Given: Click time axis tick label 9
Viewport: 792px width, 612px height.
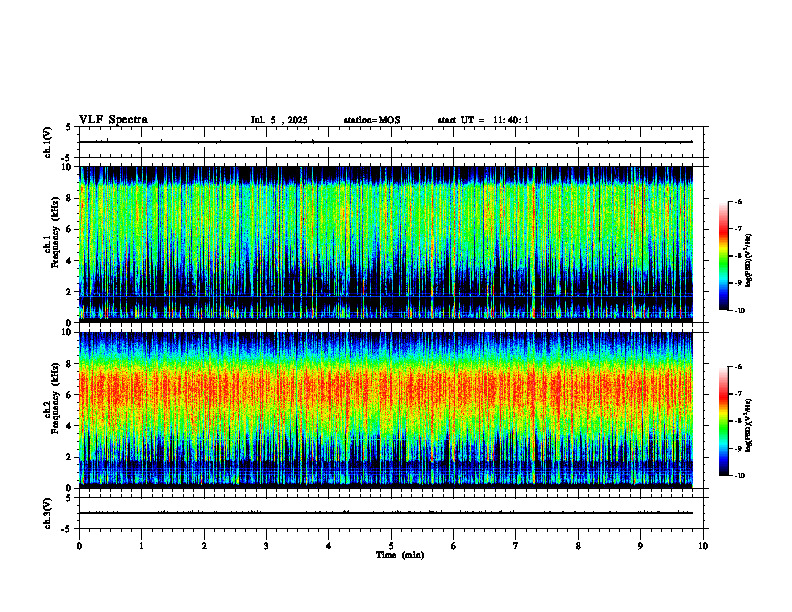Looking at the screenshot, I should (x=640, y=546).
